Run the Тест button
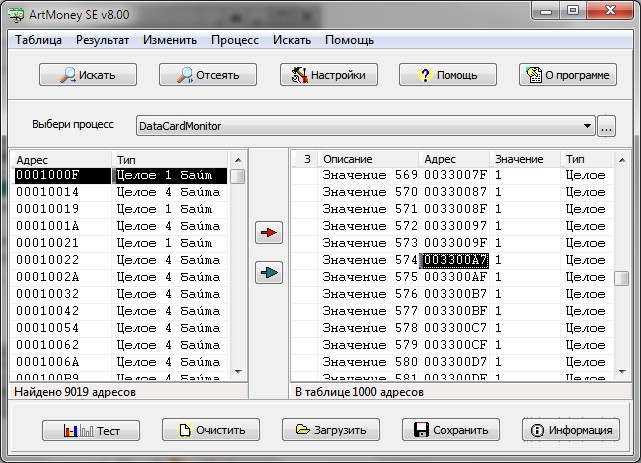Screen dimensions: 641x463 pyautogui.click(x=91, y=430)
